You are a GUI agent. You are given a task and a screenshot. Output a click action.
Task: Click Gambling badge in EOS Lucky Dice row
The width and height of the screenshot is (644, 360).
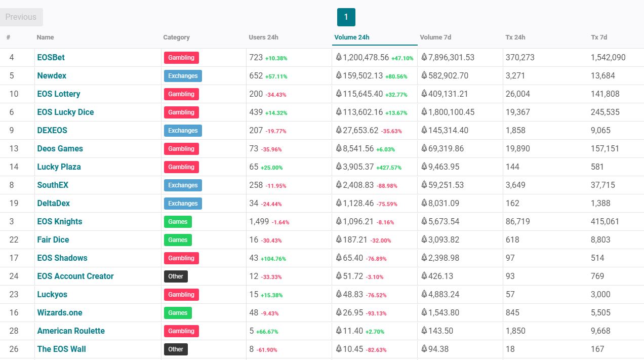pos(181,112)
